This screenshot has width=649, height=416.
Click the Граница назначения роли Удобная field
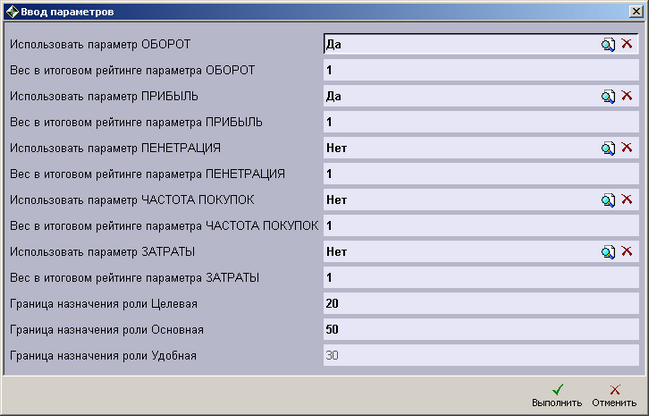tap(481, 356)
